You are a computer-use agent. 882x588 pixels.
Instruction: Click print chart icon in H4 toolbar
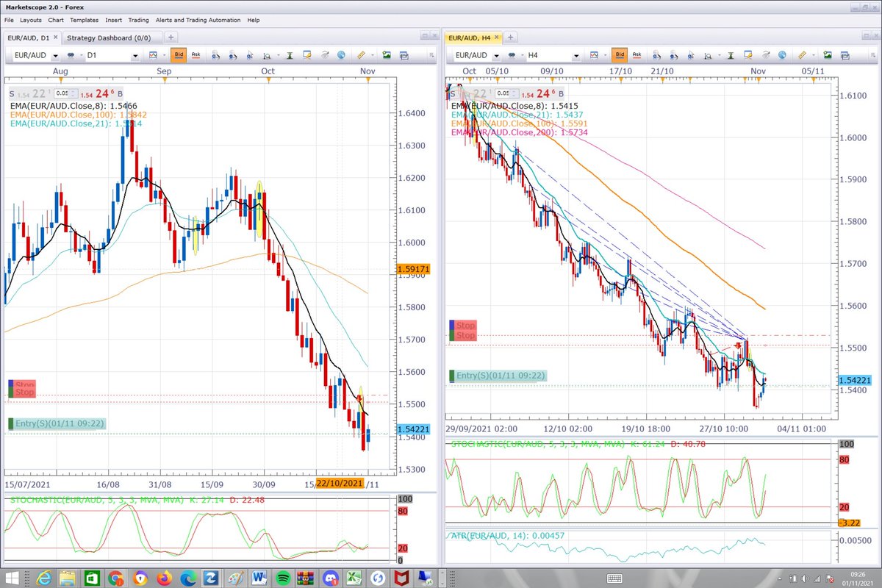(x=845, y=55)
